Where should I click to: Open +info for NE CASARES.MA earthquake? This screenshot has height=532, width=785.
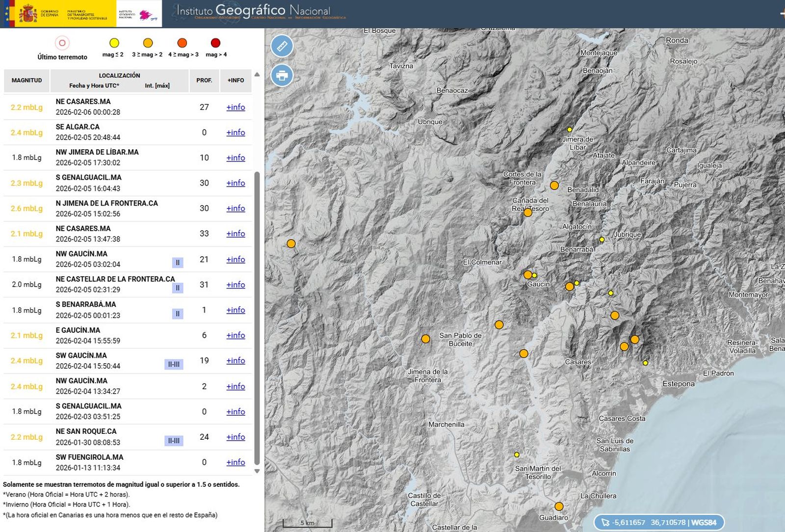235,107
